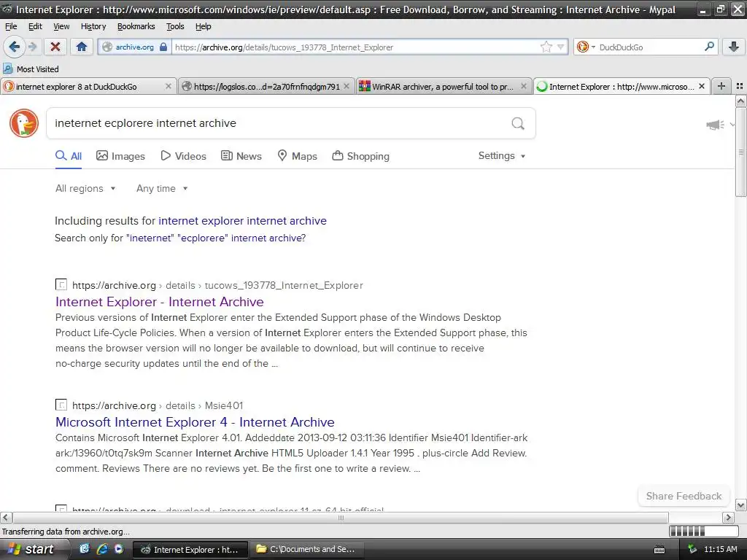Click the keyboard icon in system tray
Screen dimensions: 747x560
click(659, 551)
